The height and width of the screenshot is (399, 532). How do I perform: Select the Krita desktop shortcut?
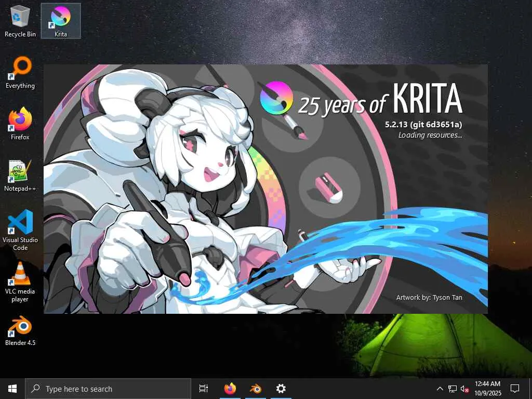pyautogui.click(x=61, y=21)
